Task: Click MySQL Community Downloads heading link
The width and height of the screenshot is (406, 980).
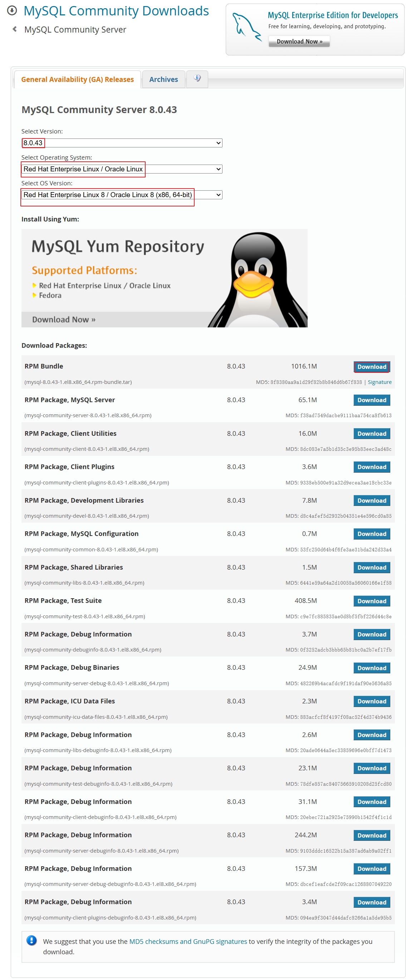Action: [116, 11]
